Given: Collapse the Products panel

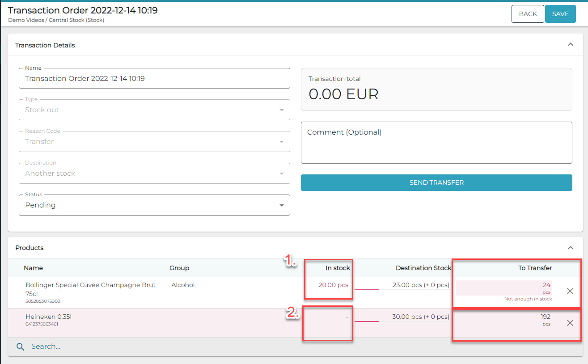Looking at the screenshot, I should 570,248.
